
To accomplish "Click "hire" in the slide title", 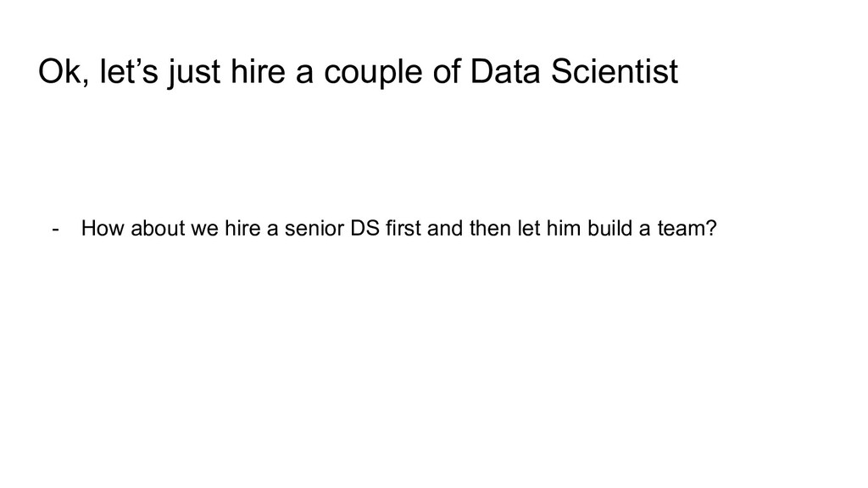I will tap(258, 71).
